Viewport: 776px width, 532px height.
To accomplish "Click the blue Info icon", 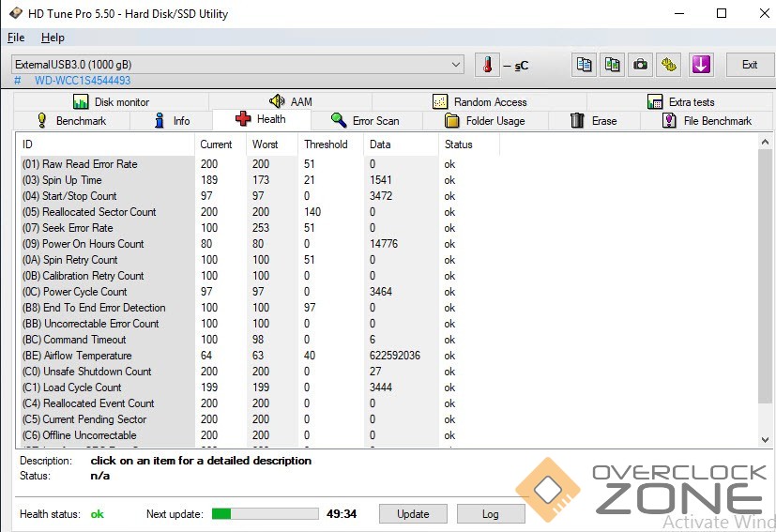I will 160,121.
